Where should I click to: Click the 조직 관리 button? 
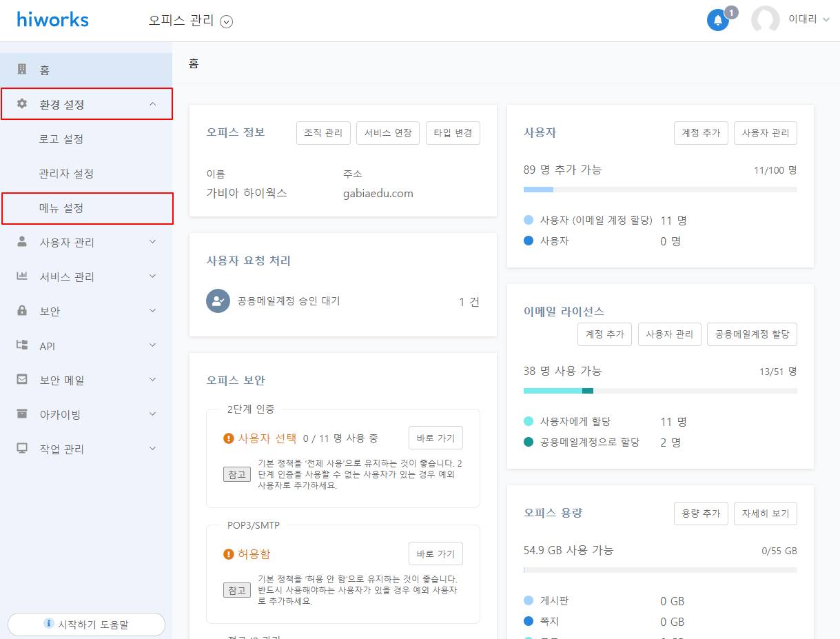click(323, 133)
